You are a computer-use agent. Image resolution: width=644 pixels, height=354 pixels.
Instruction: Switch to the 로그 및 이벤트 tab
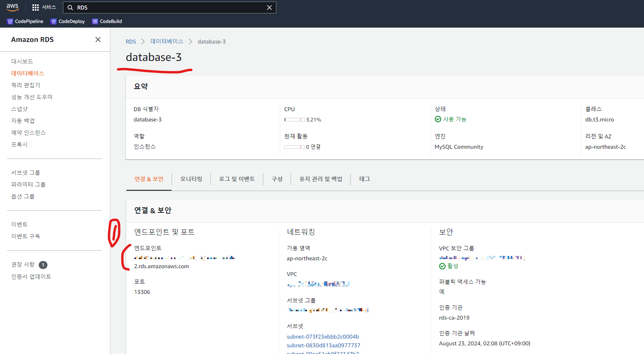pos(237,179)
